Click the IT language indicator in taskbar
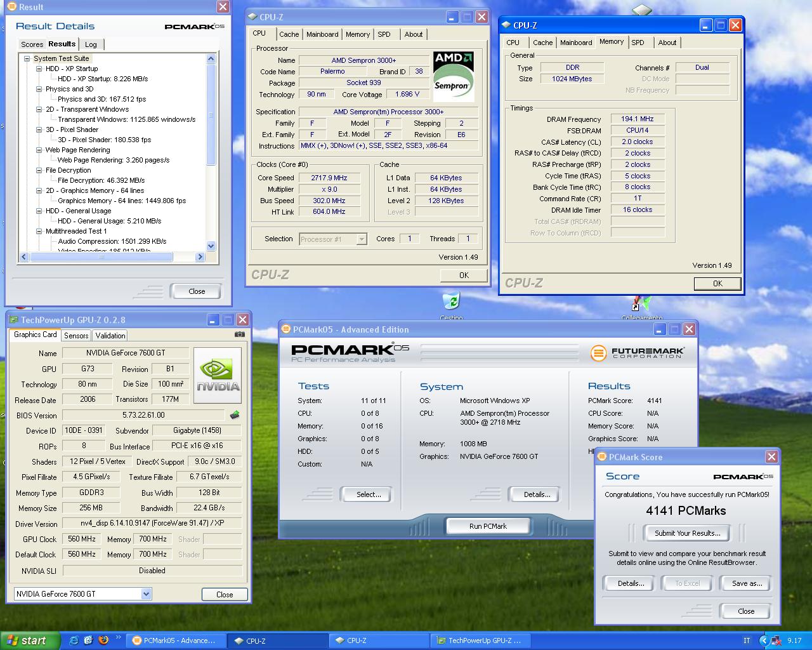This screenshot has width=812, height=650. pos(747,641)
